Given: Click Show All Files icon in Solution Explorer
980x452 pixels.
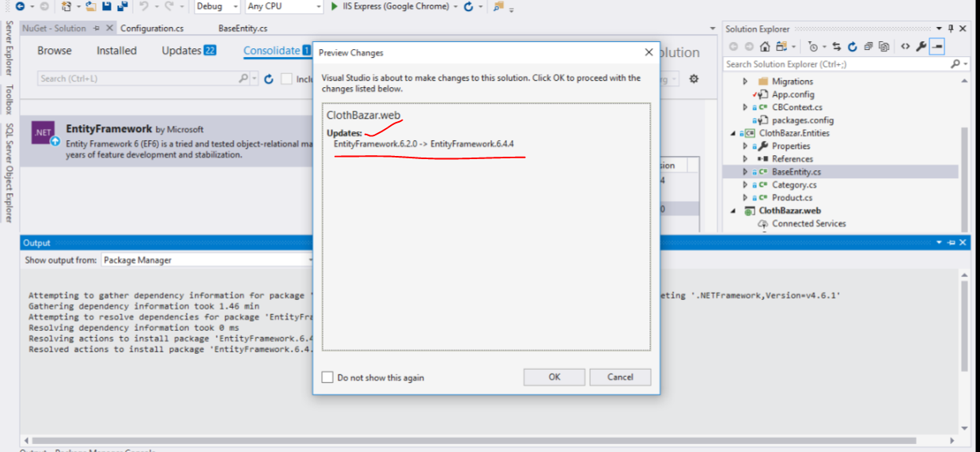Looking at the screenshot, I should (884, 47).
